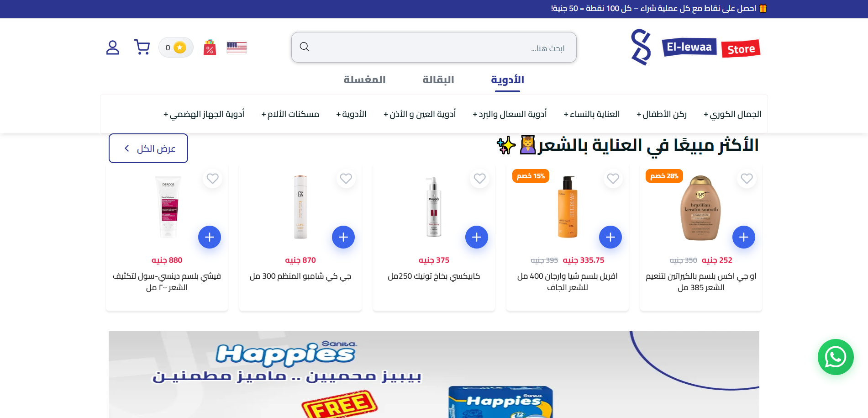Add OGX Brazilian keratin balm to cart

click(743, 237)
